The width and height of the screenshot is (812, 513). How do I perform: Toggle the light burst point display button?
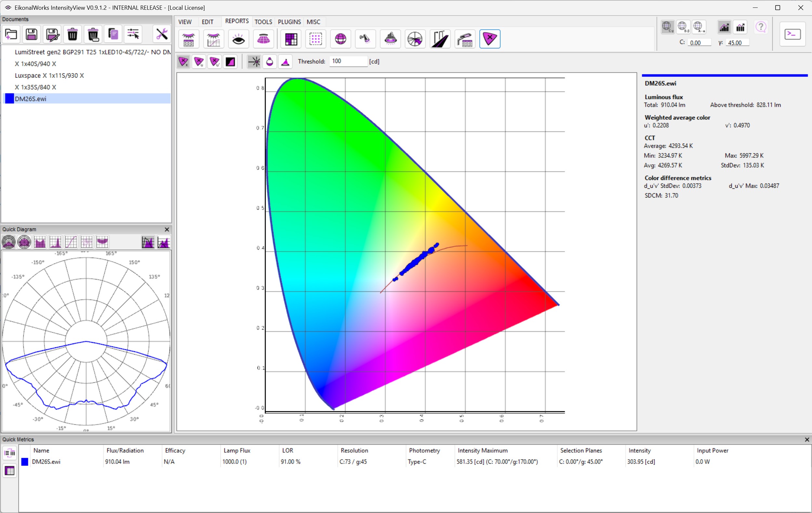tap(254, 62)
